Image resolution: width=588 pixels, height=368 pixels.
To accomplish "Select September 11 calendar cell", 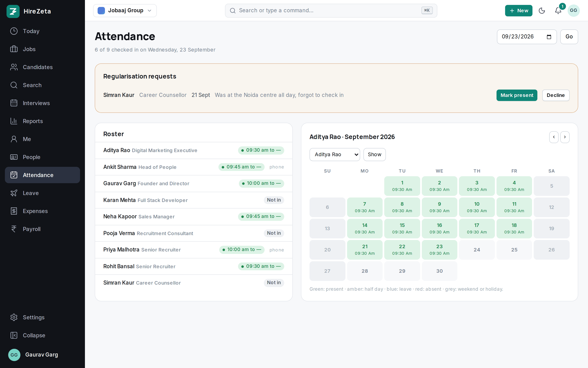I will [514, 207].
